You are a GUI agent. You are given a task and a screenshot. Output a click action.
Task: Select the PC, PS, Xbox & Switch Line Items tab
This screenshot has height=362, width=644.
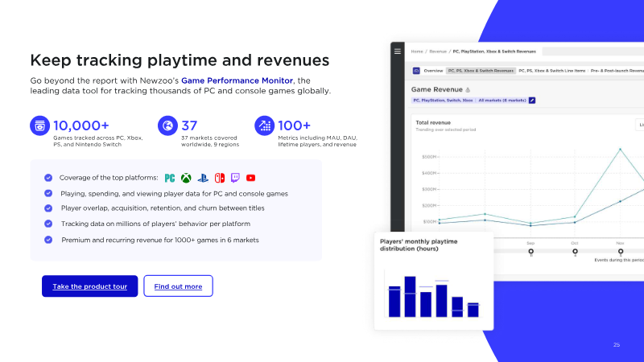click(x=552, y=71)
